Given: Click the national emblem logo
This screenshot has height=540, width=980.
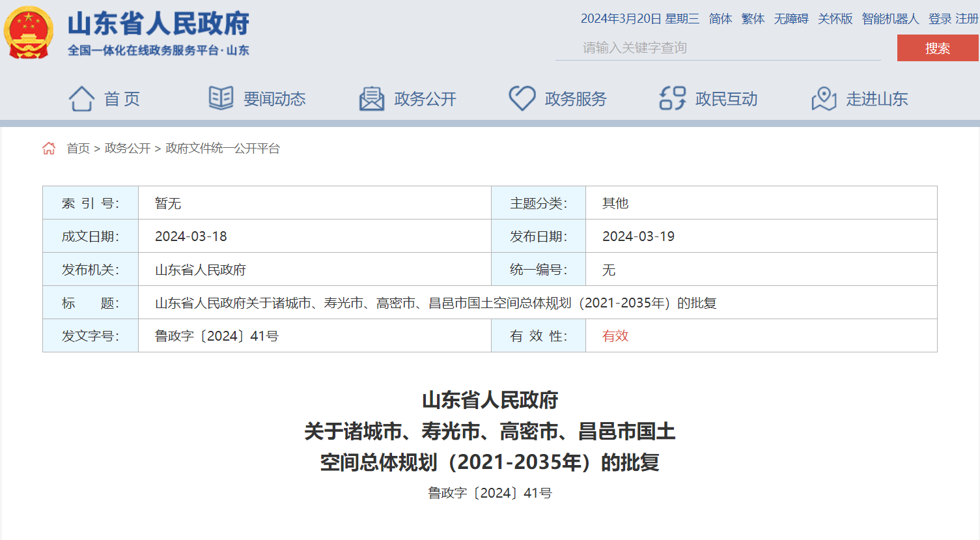Looking at the screenshot, I should click(x=29, y=33).
